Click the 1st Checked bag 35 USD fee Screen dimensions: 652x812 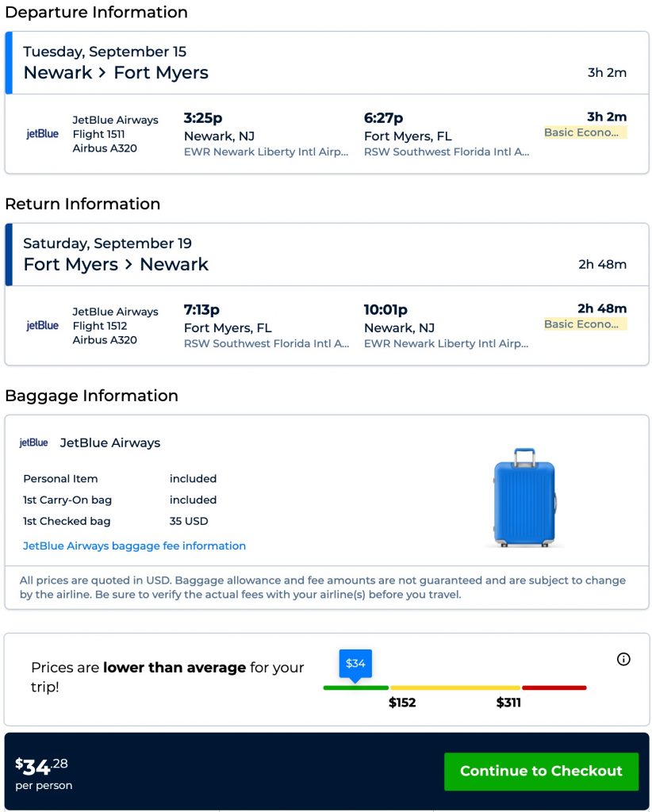(187, 521)
